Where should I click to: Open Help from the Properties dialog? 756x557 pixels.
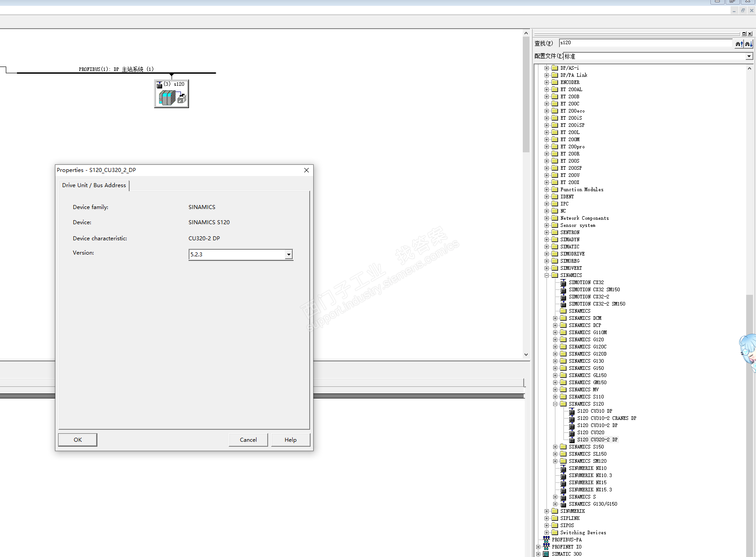point(290,440)
